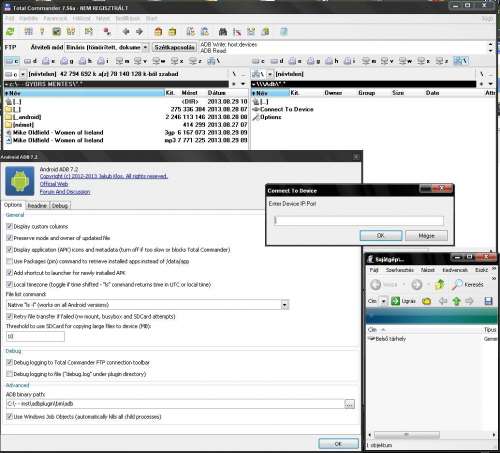Open the right panel directory history arrow
500x453 pixels.
pos(490,84)
